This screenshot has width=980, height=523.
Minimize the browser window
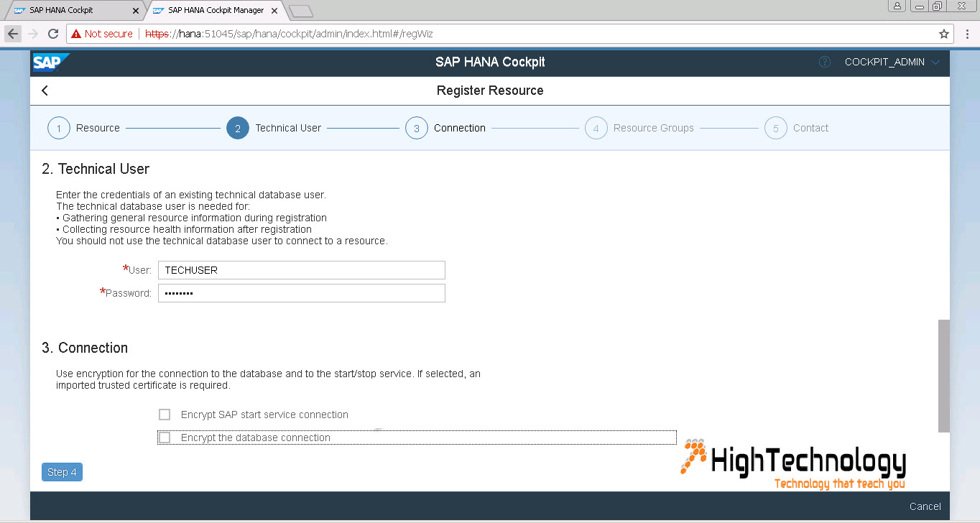click(x=920, y=6)
